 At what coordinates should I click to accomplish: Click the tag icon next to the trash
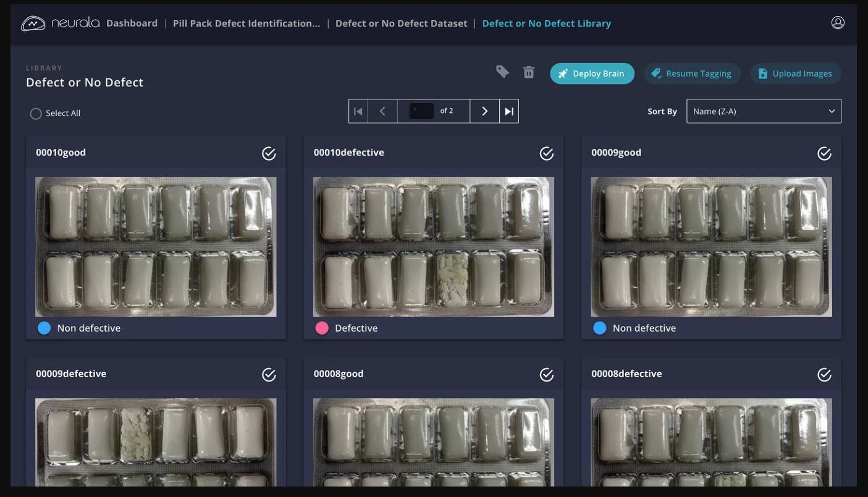coord(502,72)
